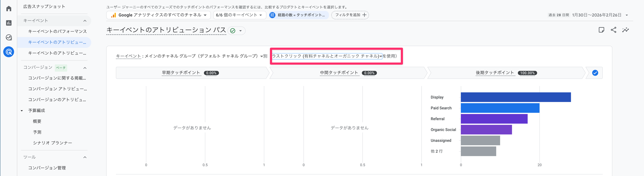This screenshot has width=644, height=176.
Task: Open 概要 under 予算編成
Action: [37, 121]
